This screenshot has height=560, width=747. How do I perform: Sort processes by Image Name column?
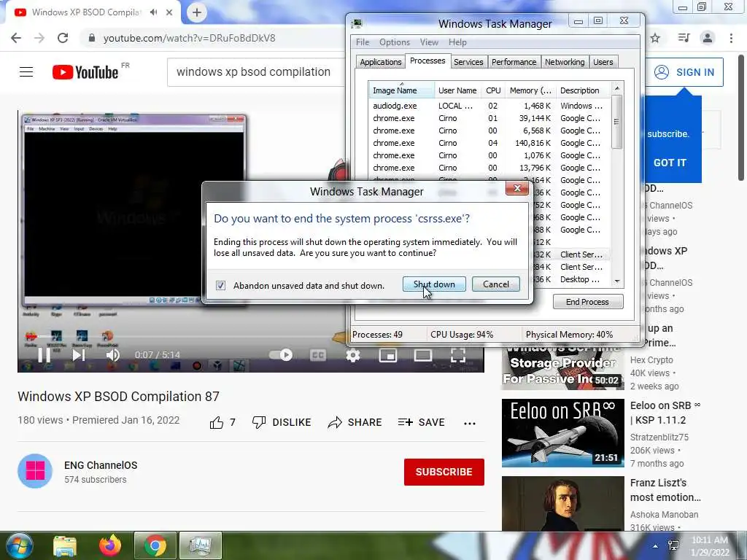click(401, 90)
